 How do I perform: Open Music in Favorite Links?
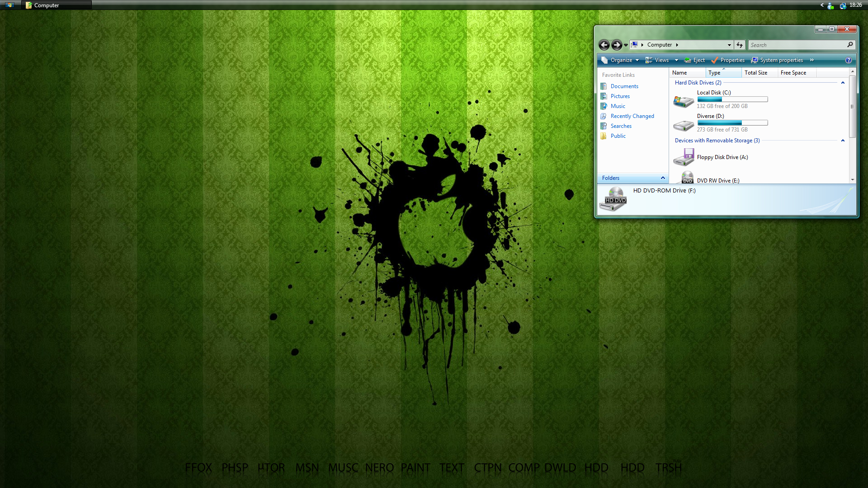[x=617, y=106]
